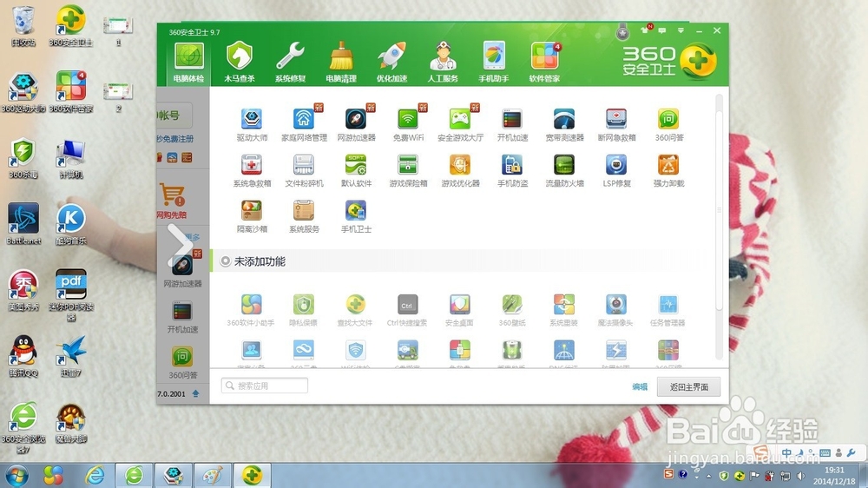
Task: Add the 360壁纸 tool
Action: click(x=512, y=311)
